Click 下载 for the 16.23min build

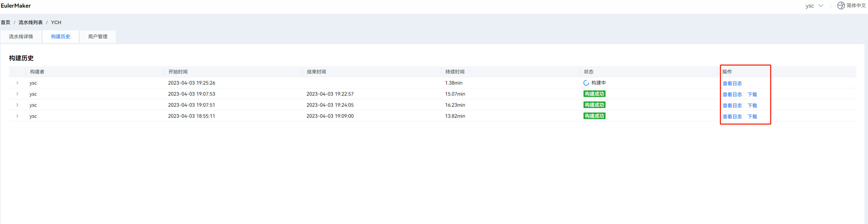pyautogui.click(x=752, y=106)
